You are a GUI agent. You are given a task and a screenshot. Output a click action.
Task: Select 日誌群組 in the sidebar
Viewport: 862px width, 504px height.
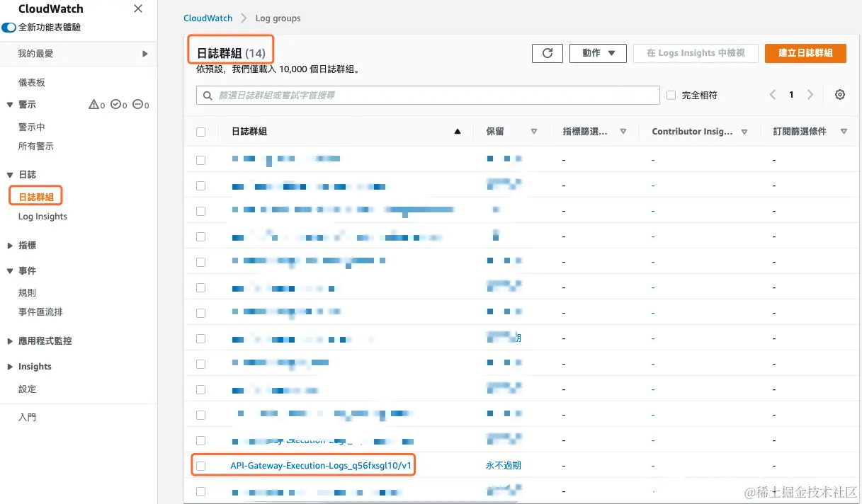click(36, 197)
